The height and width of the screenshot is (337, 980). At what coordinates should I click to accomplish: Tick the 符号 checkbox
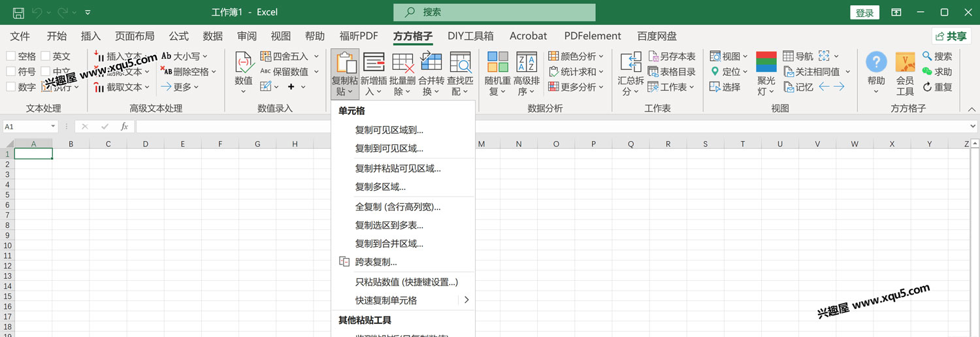tap(10, 71)
